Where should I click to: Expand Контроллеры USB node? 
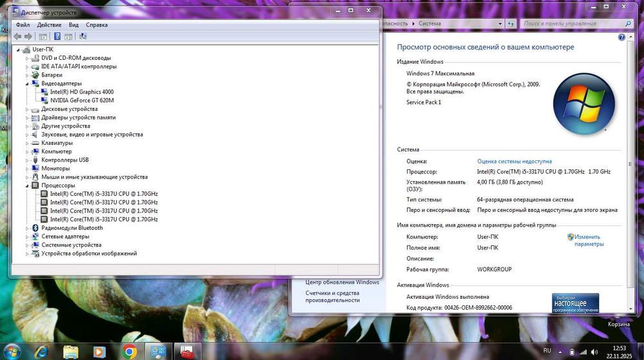click(27, 160)
